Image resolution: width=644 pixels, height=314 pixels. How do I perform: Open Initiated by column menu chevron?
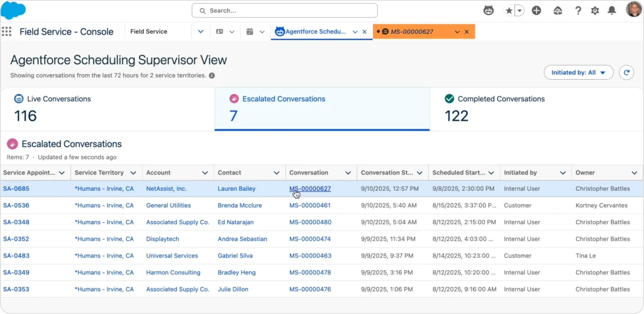[563, 173]
